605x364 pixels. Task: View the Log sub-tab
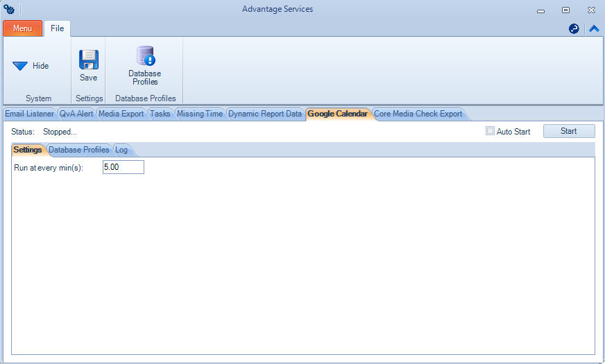tap(121, 150)
